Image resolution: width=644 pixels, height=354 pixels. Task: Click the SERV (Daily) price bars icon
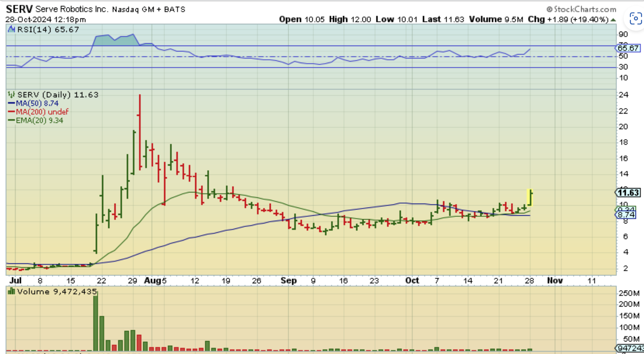[12, 95]
